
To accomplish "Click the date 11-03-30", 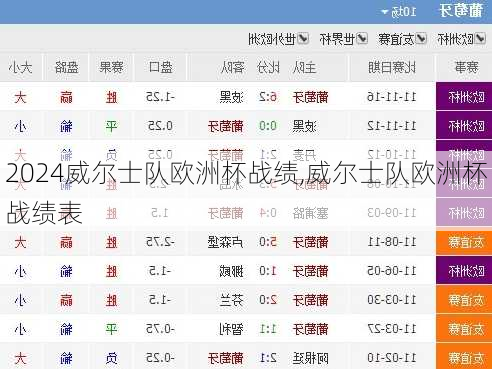I will tap(392, 300).
